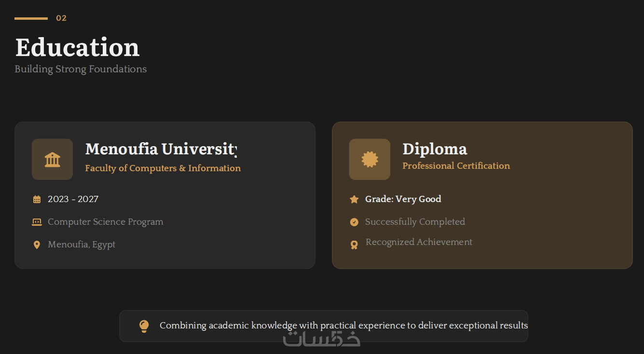
Task: Click the laptop icon beside Computer Science Program
Action: [x=37, y=222]
